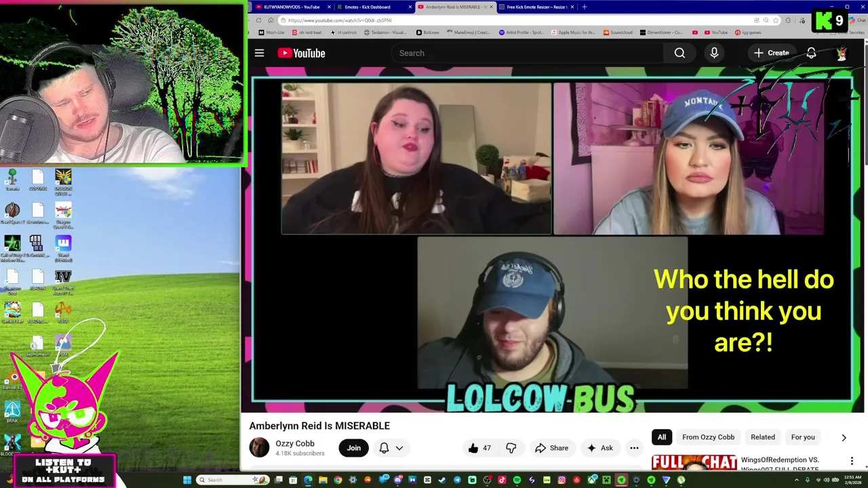
Task: Open Chrome from the taskbar
Action: (338, 481)
